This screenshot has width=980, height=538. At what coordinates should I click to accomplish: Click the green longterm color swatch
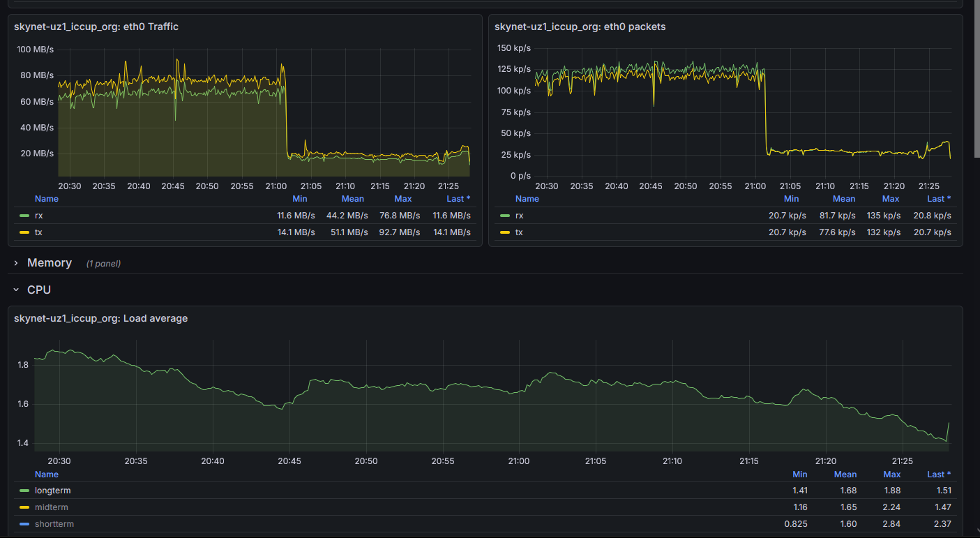(24, 491)
